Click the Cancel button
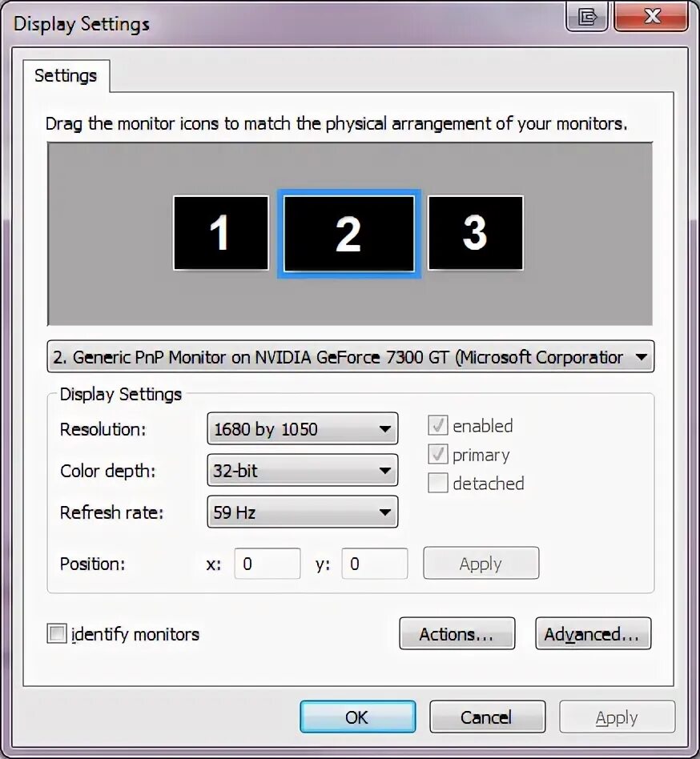700x759 pixels. click(488, 717)
